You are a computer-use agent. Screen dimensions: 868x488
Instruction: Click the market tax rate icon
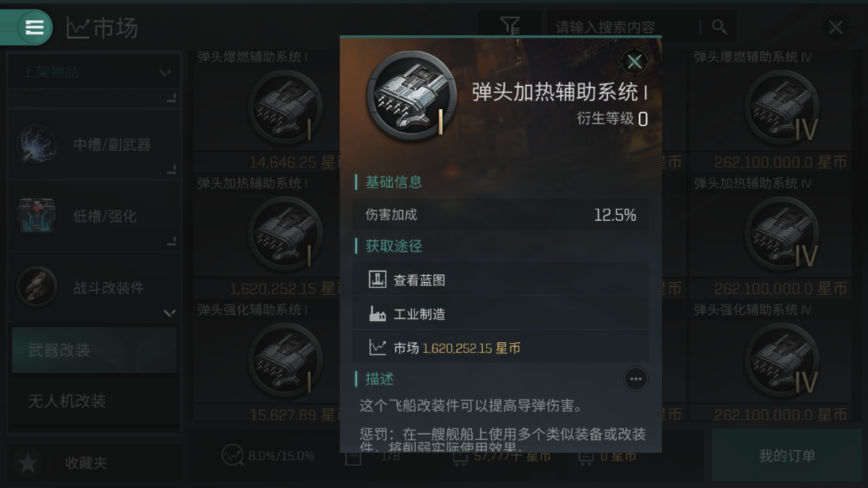pyautogui.click(x=233, y=455)
